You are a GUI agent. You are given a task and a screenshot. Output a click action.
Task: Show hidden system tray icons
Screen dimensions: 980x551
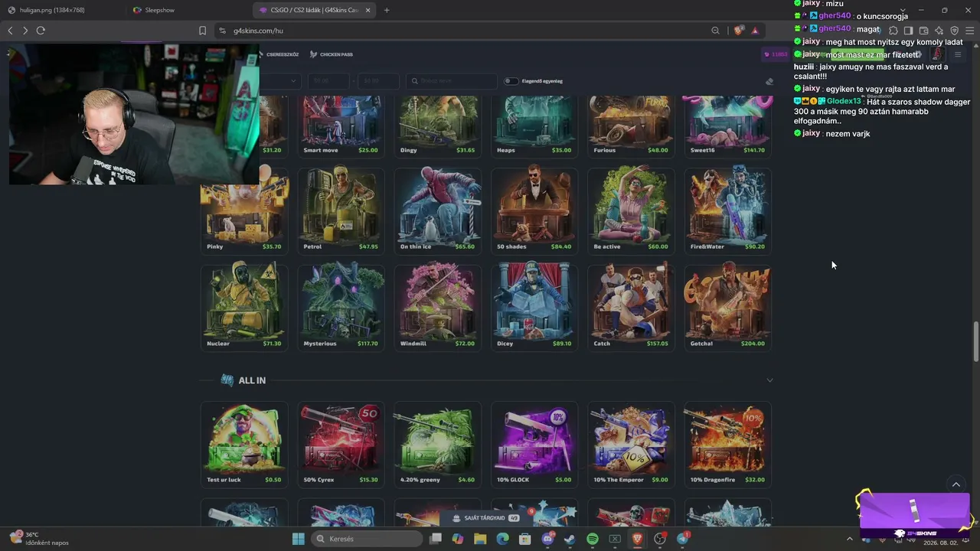(x=849, y=539)
